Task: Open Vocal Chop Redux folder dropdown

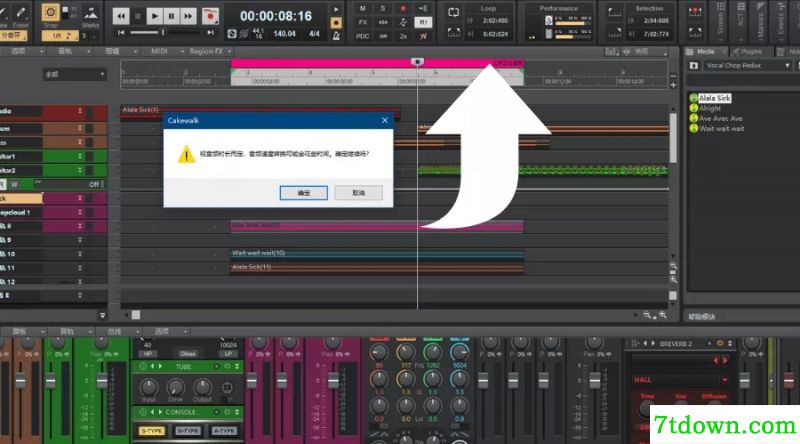Action: pos(748,65)
